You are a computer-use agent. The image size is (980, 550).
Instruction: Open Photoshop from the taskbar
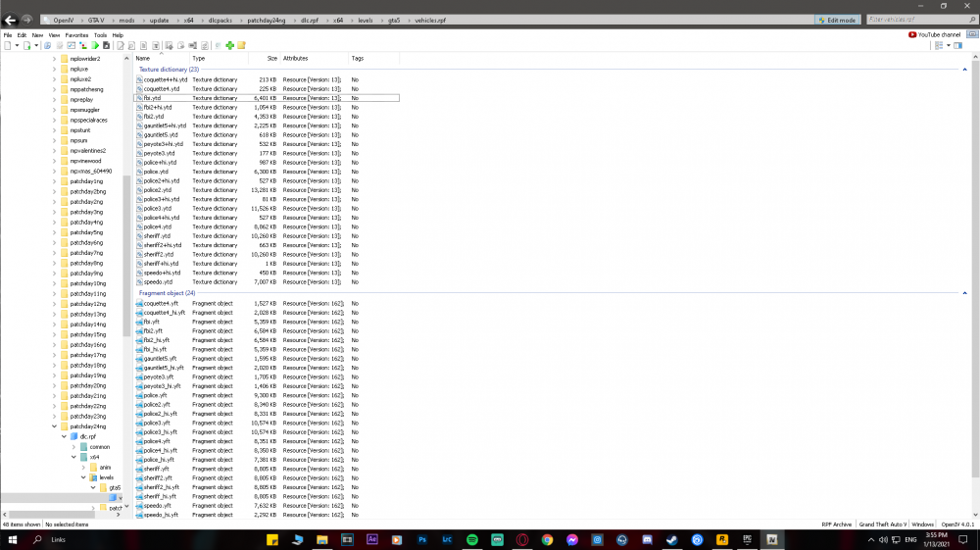coord(421,539)
